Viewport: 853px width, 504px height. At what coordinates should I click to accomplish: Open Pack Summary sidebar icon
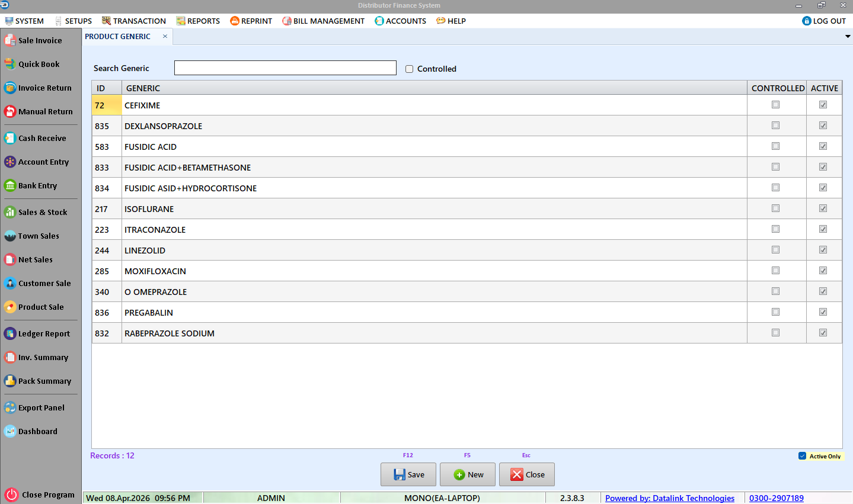pyautogui.click(x=9, y=381)
